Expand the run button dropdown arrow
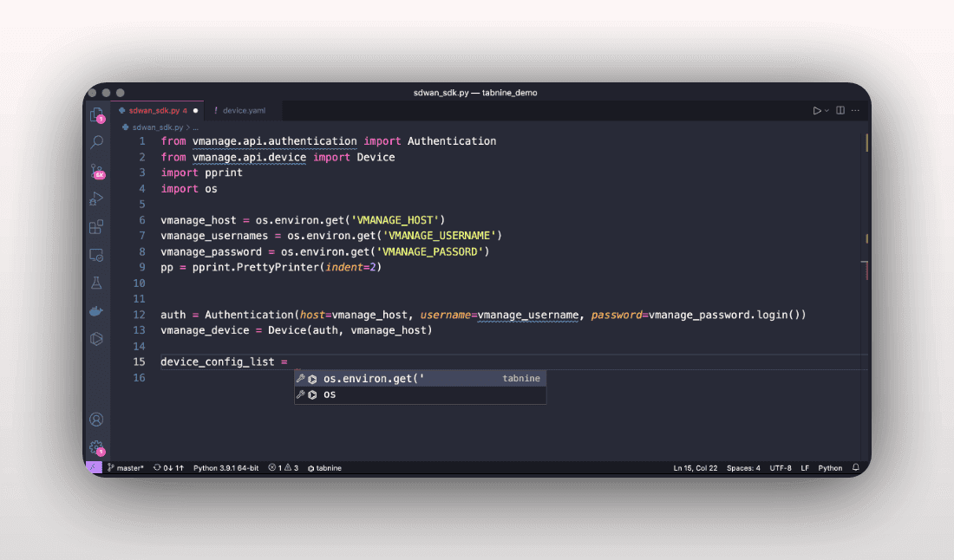This screenshot has width=954, height=560. click(x=827, y=111)
